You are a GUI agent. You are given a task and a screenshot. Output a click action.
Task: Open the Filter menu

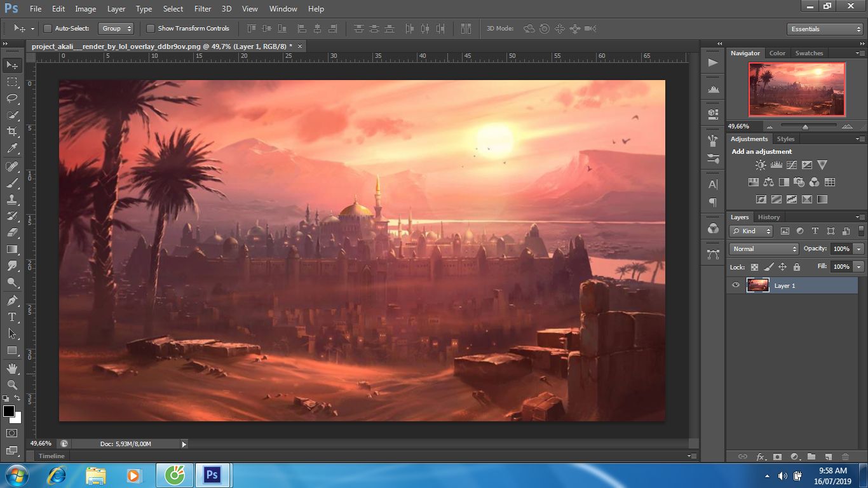point(203,9)
